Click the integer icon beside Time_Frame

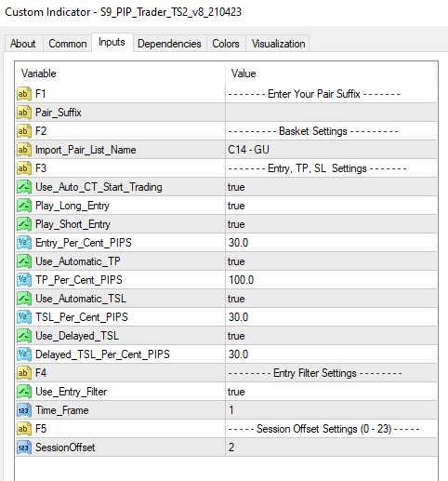[x=24, y=410]
